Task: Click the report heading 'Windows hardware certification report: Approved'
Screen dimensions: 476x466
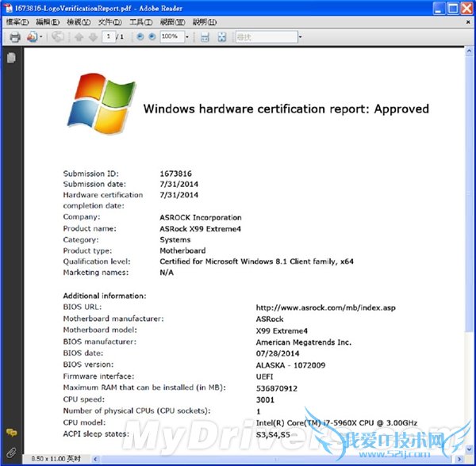Action: [x=286, y=109]
